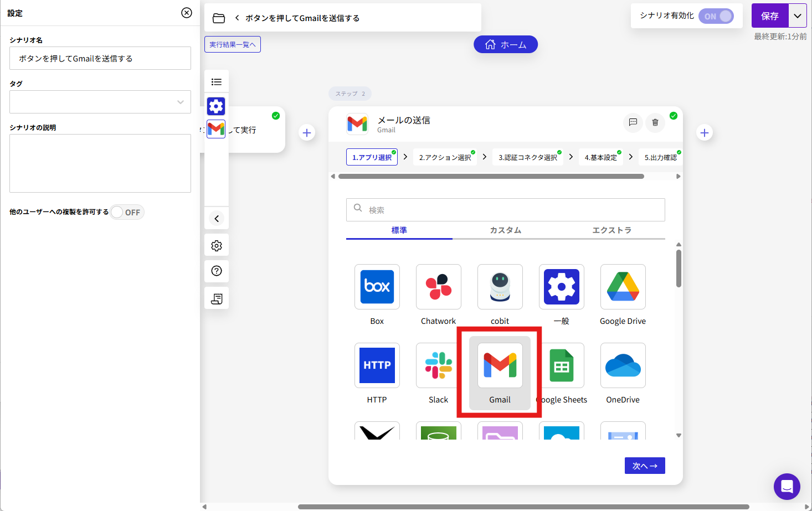Toggle 他のユーザーへの複製を許可する switch
The image size is (812, 511).
[x=127, y=212]
